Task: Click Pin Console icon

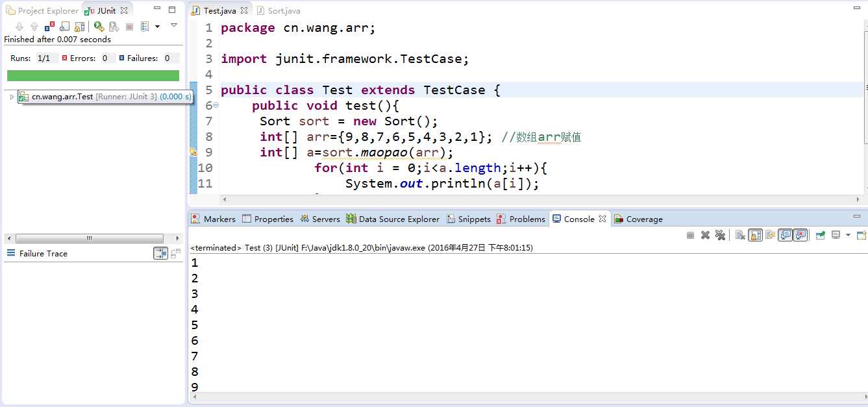Action: coord(821,235)
